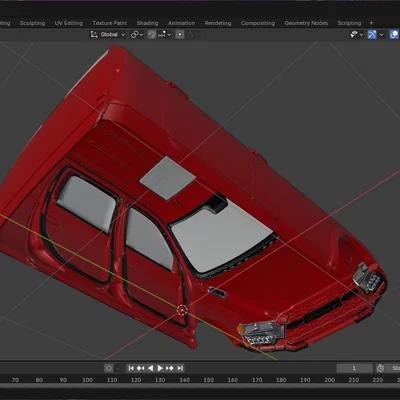Click the preview range stopwatch icon
This screenshot has width=400, height=400.
point(380,368)
